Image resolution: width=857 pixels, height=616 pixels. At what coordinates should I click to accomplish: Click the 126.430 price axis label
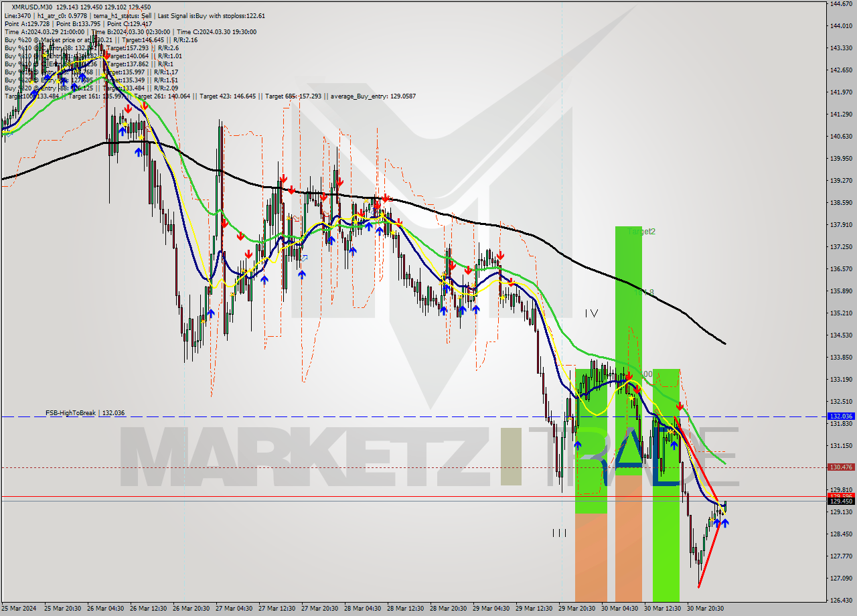point(841,600)
